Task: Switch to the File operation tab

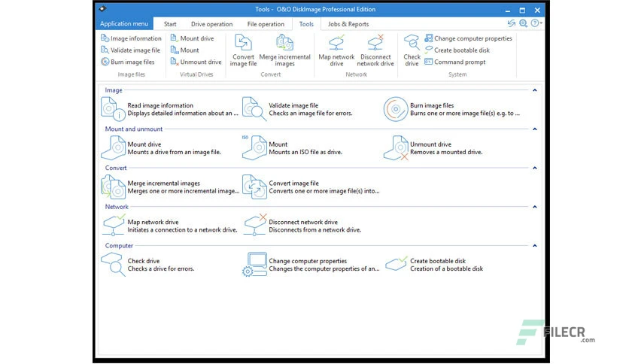Action: 266,24
